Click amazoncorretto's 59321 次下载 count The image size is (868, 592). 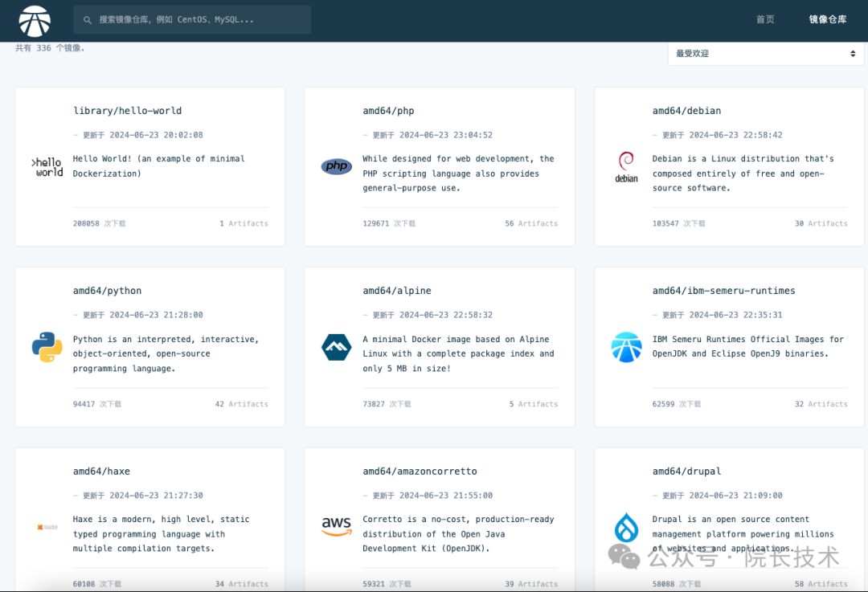(x=387, y=584)
